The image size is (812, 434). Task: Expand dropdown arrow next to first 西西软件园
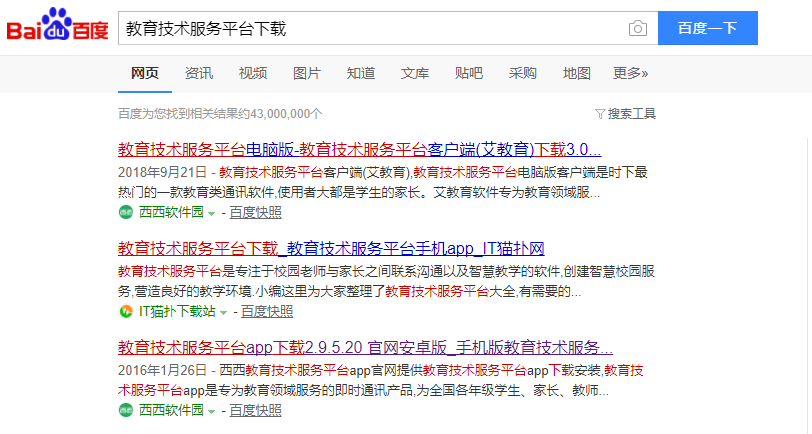pos(211,213)
